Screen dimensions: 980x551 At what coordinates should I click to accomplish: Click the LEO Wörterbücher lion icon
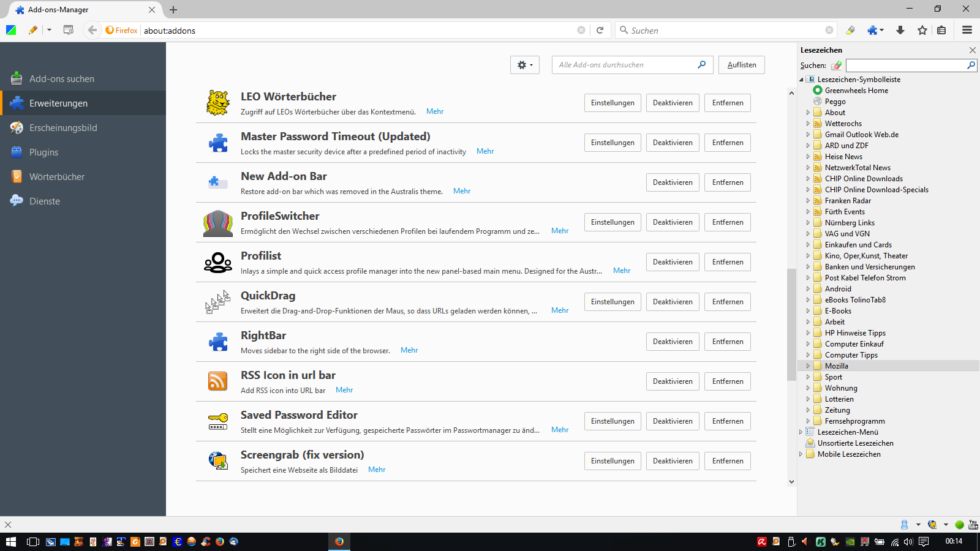[218, 103]
